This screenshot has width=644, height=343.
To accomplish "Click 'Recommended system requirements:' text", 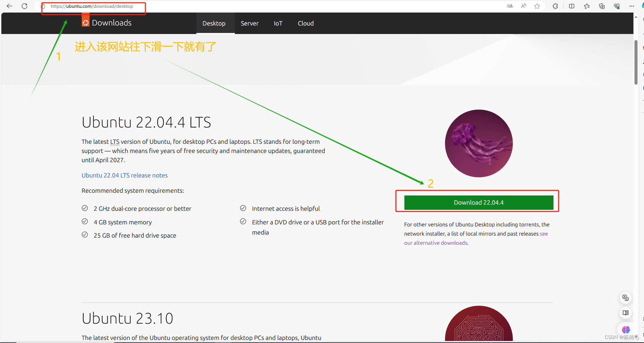I will point(133,191).
